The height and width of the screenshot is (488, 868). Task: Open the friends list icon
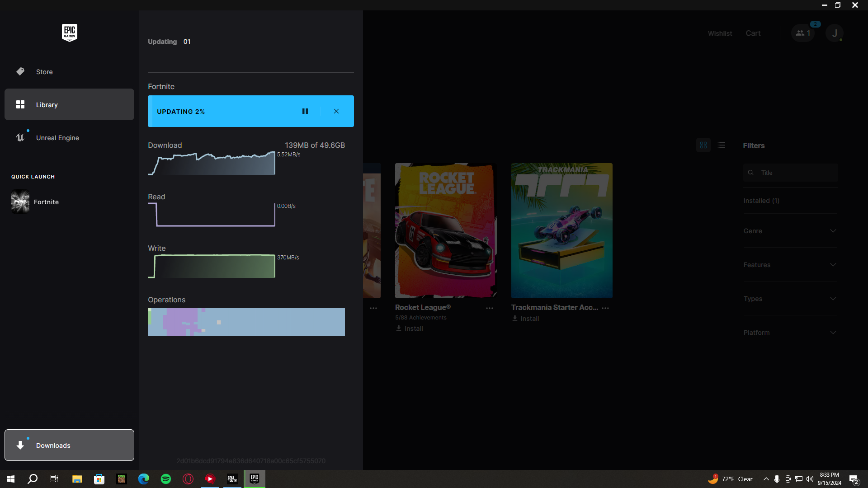point(802,33)
